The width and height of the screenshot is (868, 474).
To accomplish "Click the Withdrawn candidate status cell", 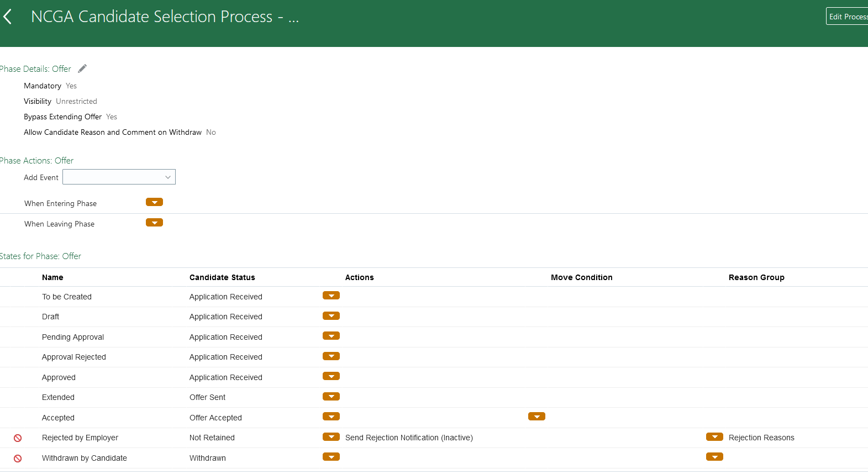I will (208, 458).
